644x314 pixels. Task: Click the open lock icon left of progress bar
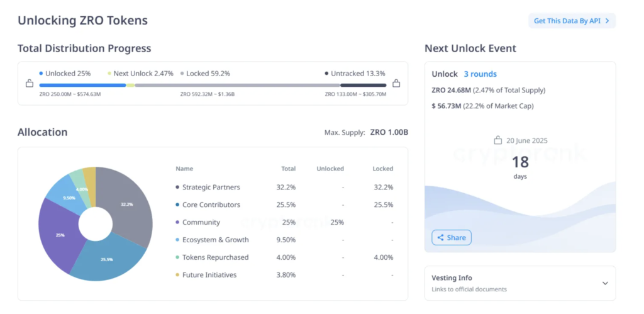30,84
